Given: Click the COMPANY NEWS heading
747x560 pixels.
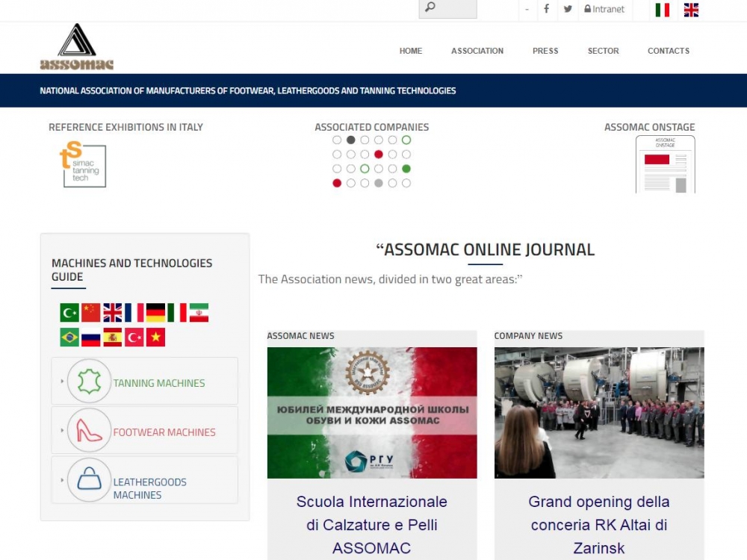Looking at the screenshot, I should (528, 336).
